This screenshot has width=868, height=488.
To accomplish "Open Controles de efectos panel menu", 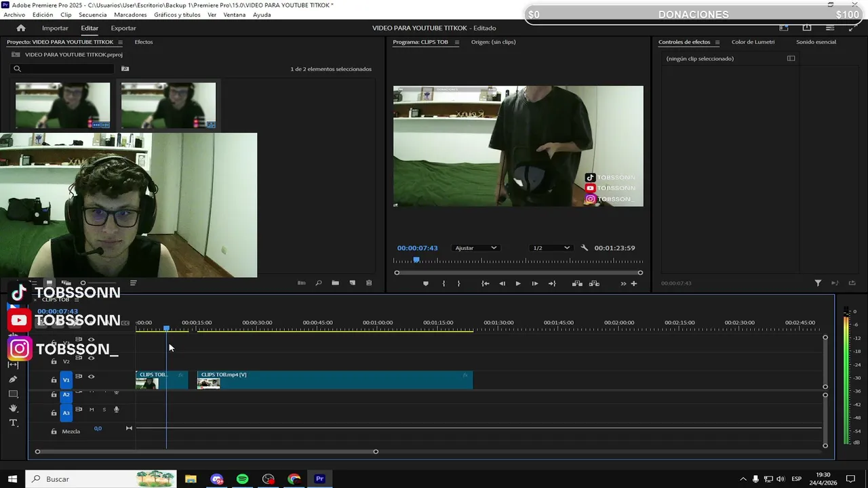I will click(717, 42).
